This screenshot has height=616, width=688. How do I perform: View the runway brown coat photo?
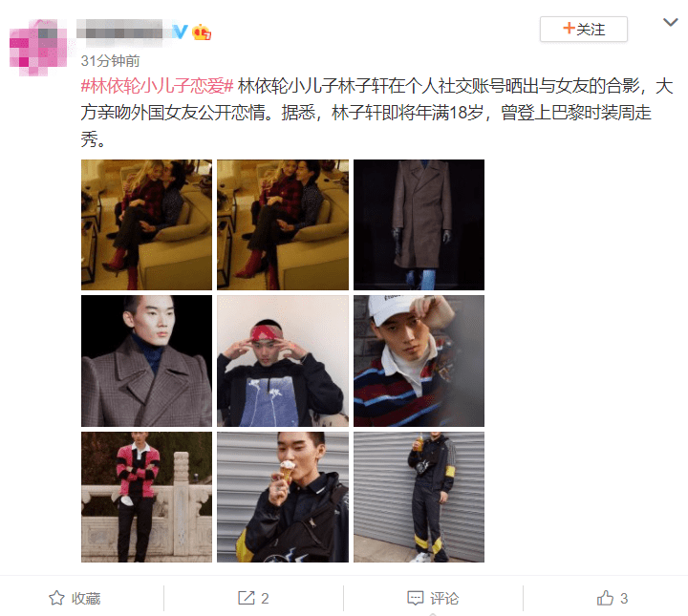click(x=419, y=225)
